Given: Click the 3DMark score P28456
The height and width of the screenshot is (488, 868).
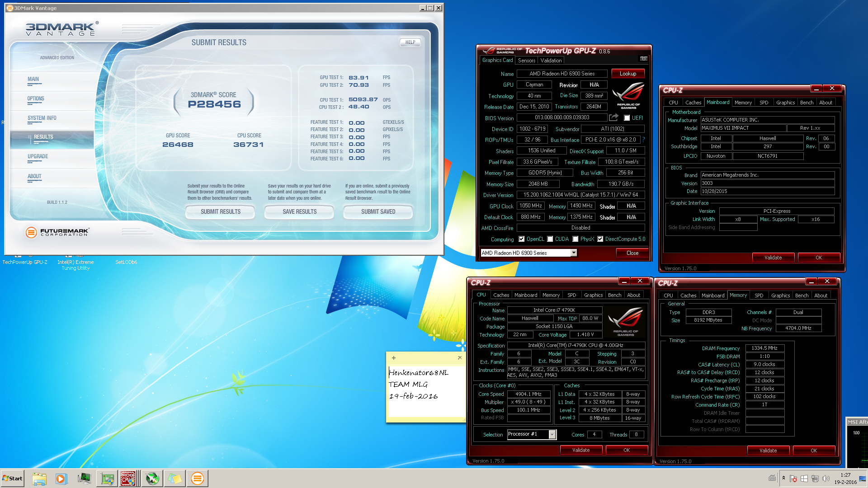Looking at the screenshot, I should (x=214, y=104).
